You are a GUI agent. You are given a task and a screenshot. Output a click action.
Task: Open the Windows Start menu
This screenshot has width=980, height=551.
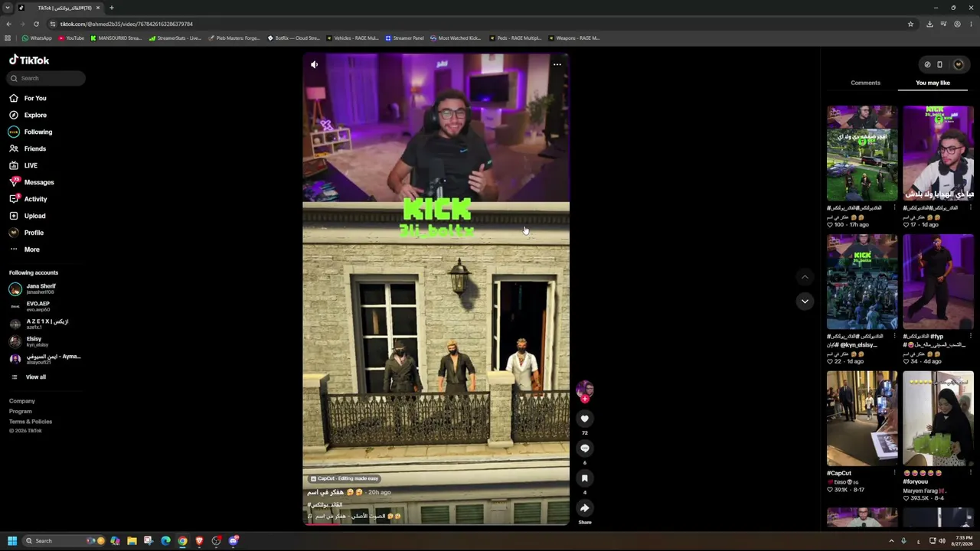(x=12, y=541)
